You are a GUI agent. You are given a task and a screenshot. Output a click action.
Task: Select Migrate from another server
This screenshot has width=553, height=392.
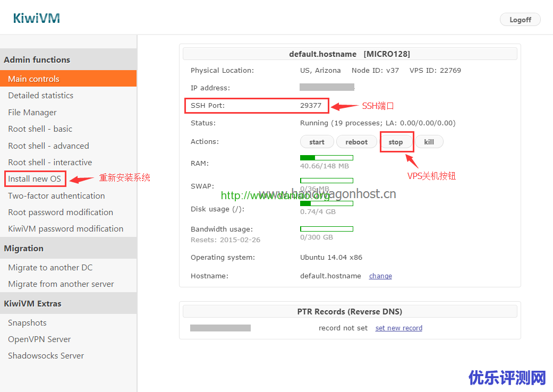[x=61, y=284]
